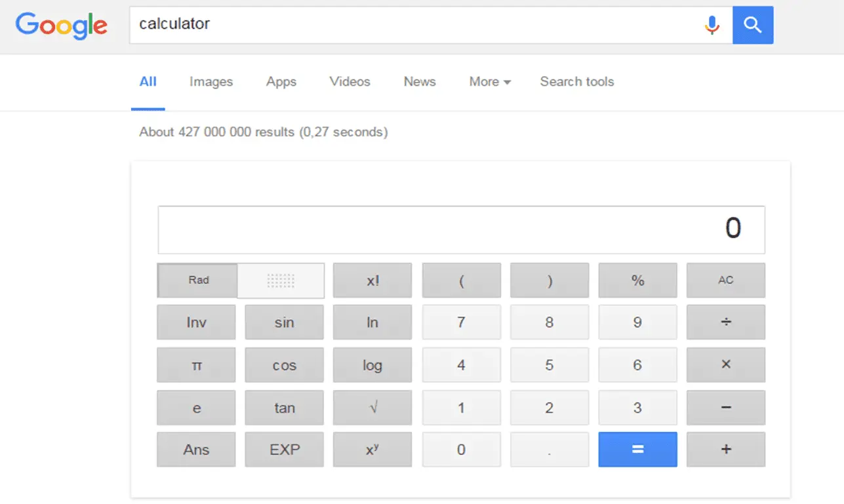Toggle the Inv inverse functions key
This screenshot has height=504, width=844.
(x=196, y=322)
